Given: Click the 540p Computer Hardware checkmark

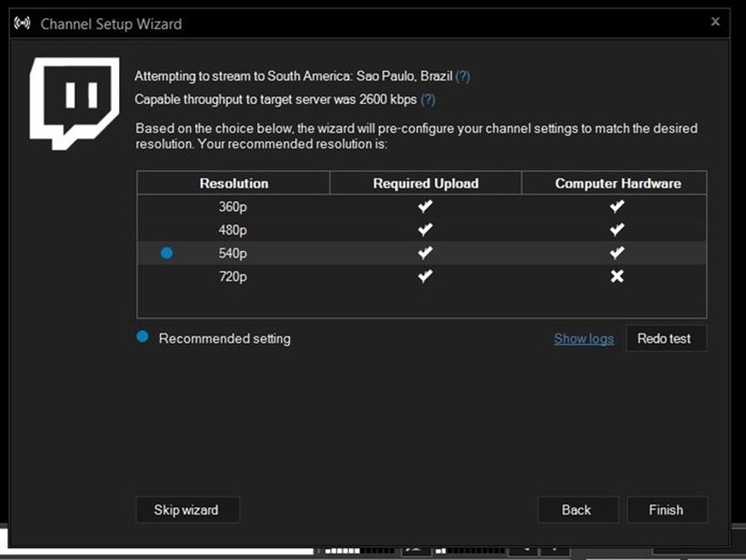Looking at the screenshot, I should tap(617, 252).
